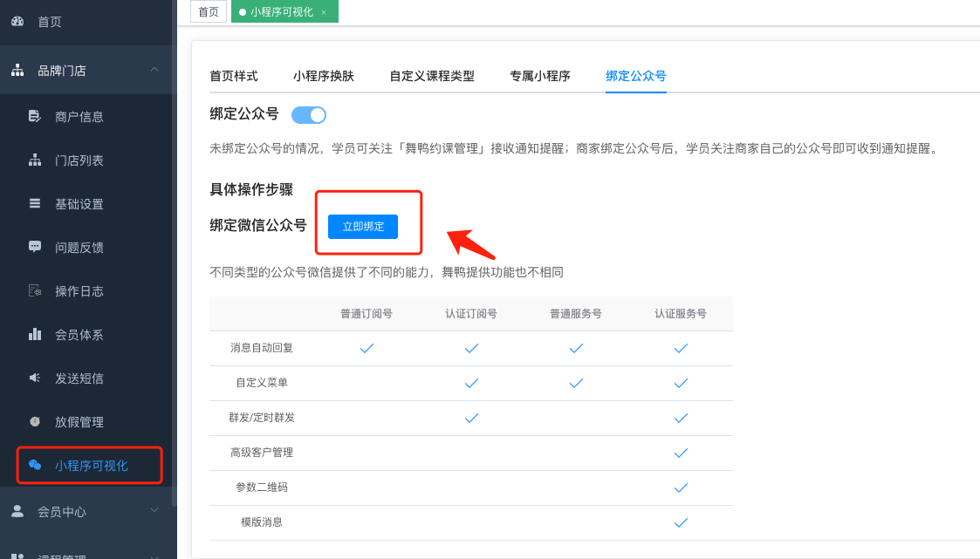This screenshot has width=980, height=559.
Task: Click the 发送短信 speaker icon
Action: [35, 378]
